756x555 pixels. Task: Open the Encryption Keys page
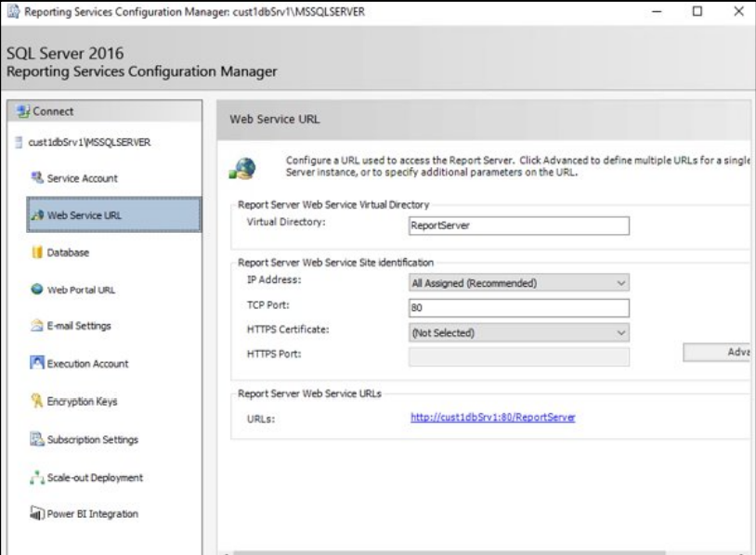tap(82, 401)
